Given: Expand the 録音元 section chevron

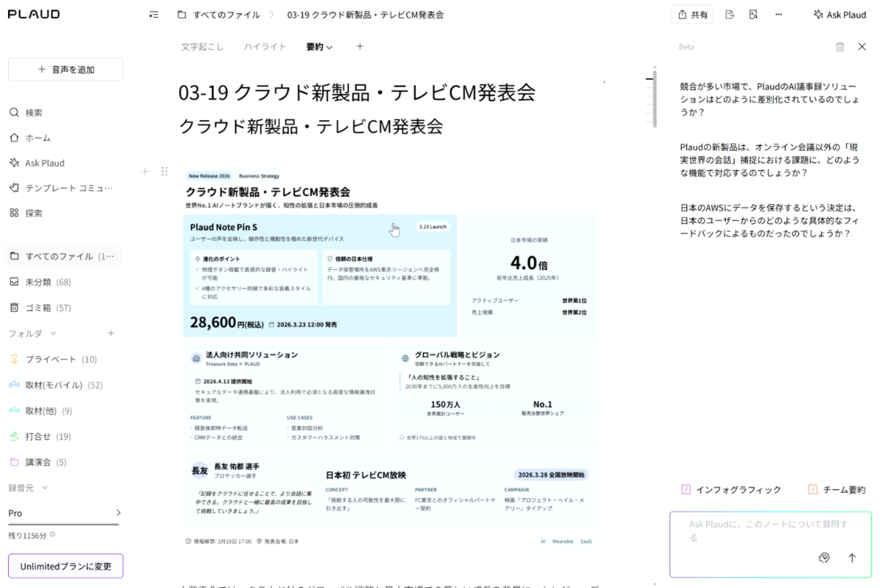Looking at the screenshot, I should pos(44,488).
